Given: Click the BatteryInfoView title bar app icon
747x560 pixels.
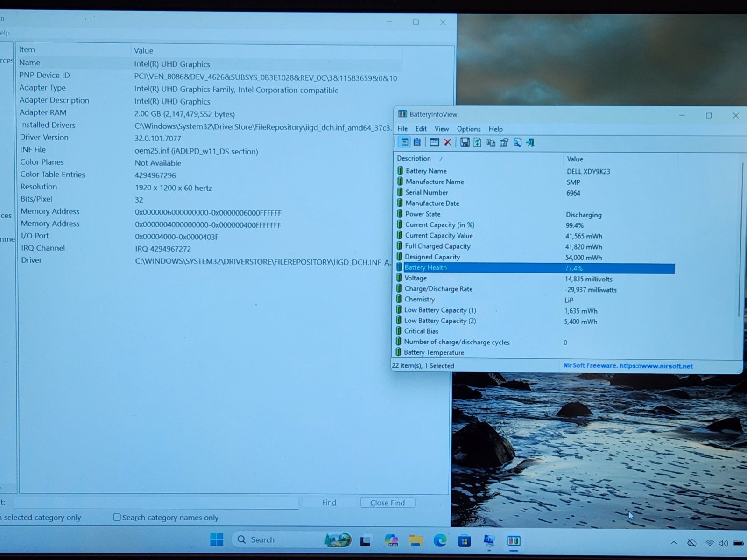Looking at the screenshot, I should (402, 114).
